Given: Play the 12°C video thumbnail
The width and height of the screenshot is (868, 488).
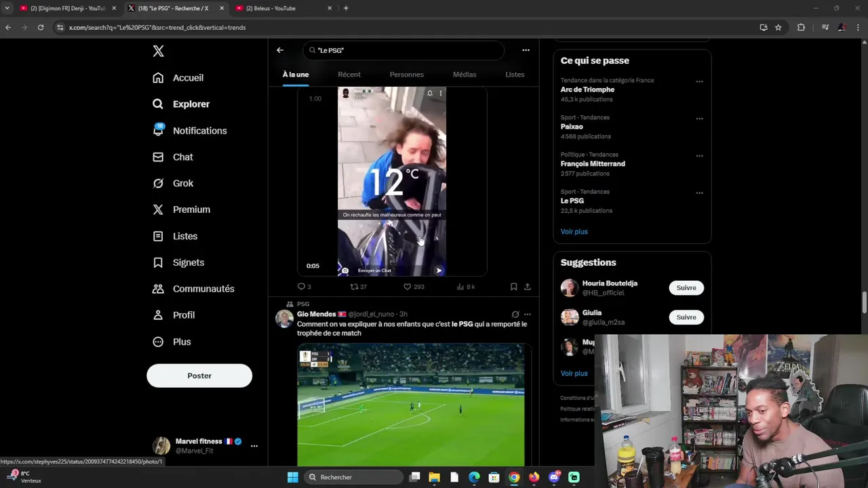Looking at the screenshot, I should click(x=392, y=182).
